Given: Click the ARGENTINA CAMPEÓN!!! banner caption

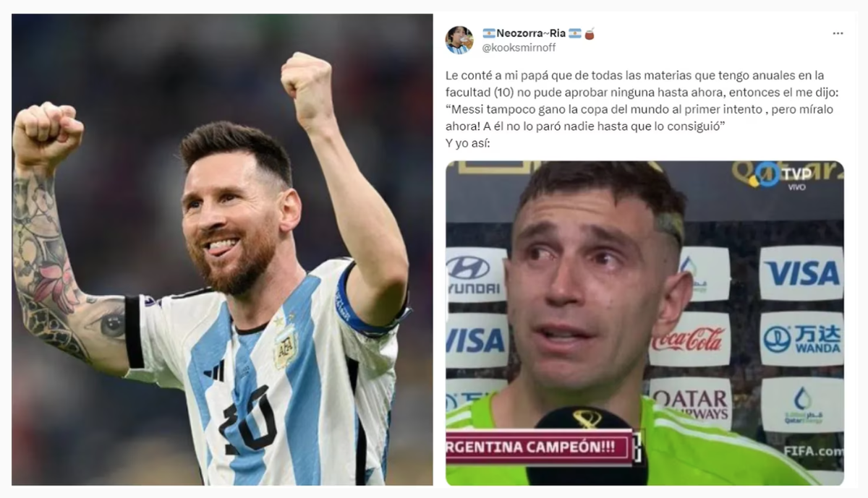Looking at the screenshot, I should (540, 447).
